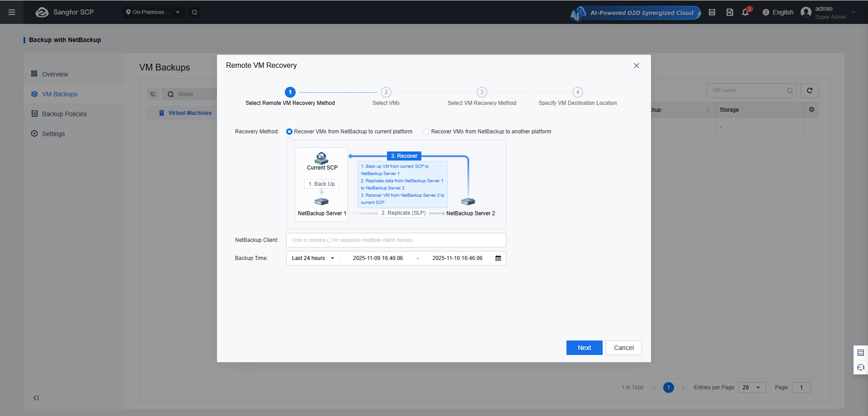Expand the admin account menu

[x=854, y=12]
